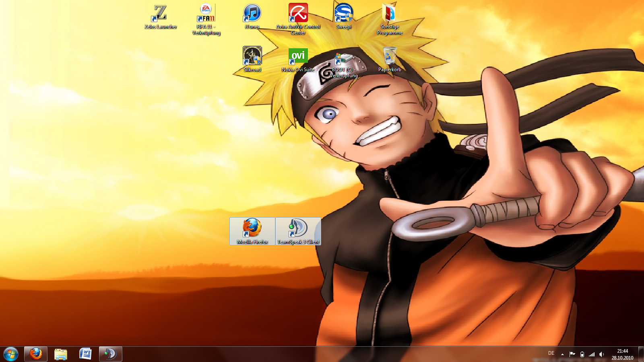Click the Mozilla Firefox desktop shortcut

(x=252, y=228)
